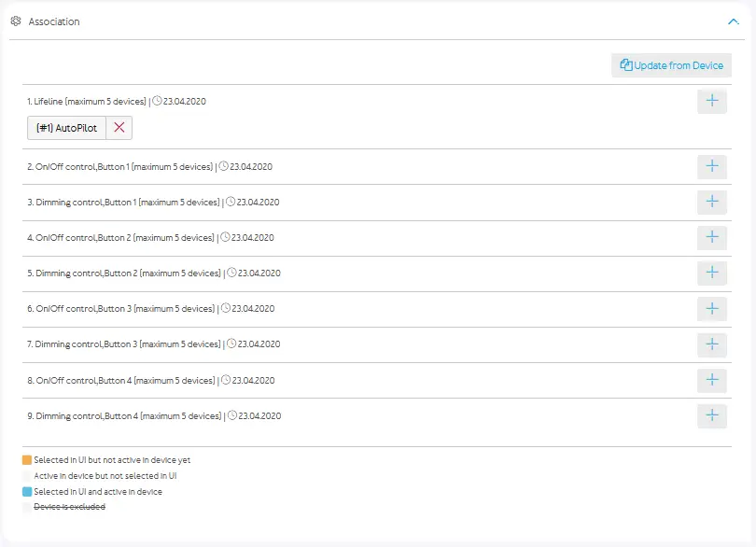The image size is (756, 547).
Task: Add device to On/Off control Button 1 group
Action: tap(711, 166)
